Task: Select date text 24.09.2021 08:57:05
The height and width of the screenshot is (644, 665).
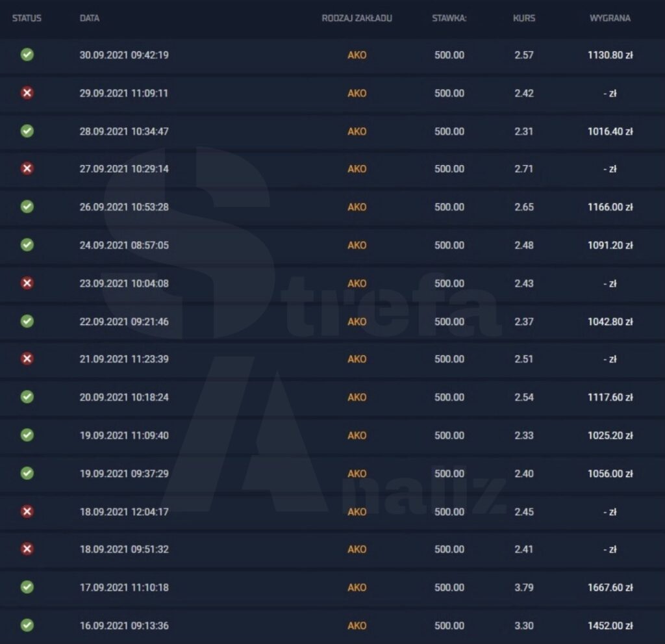Action: tap(124, 246)
